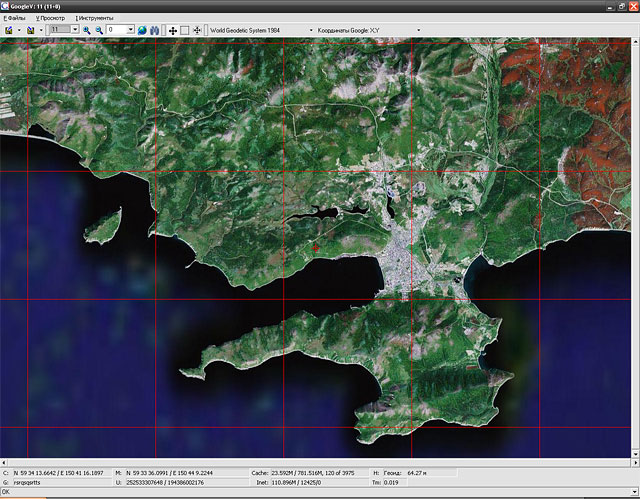Open the Файлы menu

(x=16, y=18)
